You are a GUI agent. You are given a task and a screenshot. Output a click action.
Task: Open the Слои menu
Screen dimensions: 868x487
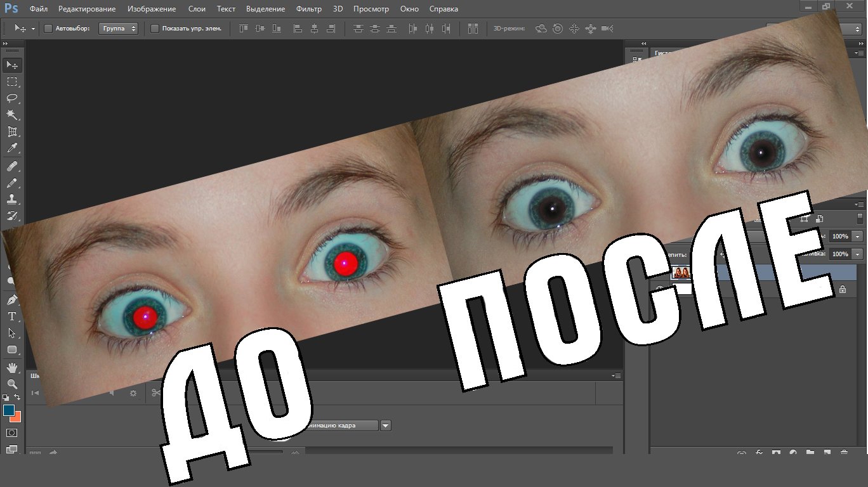point(197,9)
